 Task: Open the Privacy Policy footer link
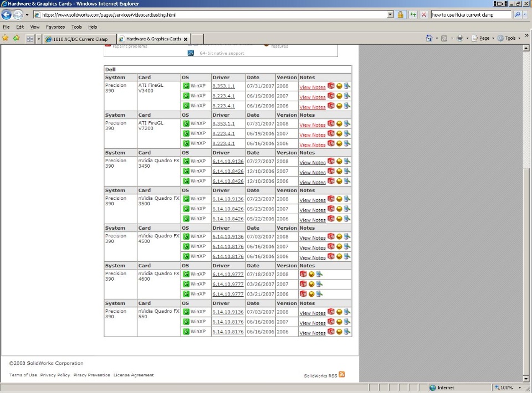55,375
